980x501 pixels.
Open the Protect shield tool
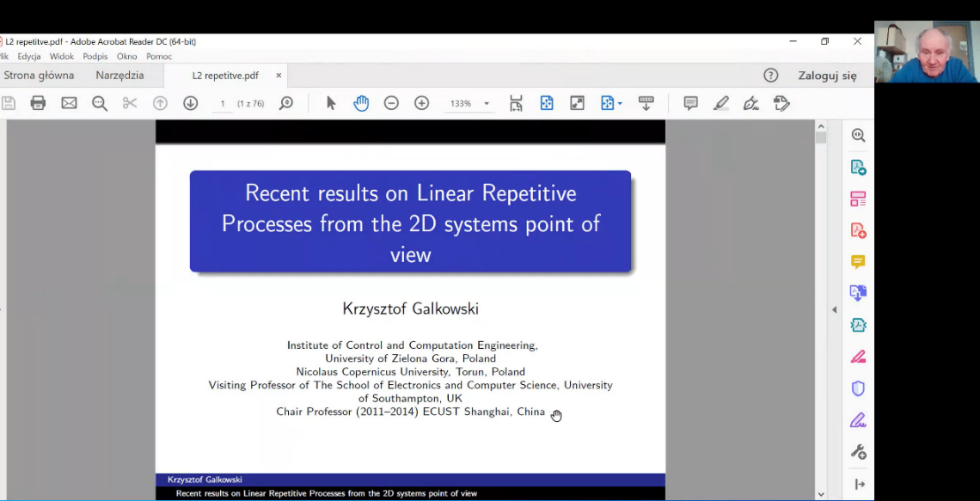coord(858,388)
